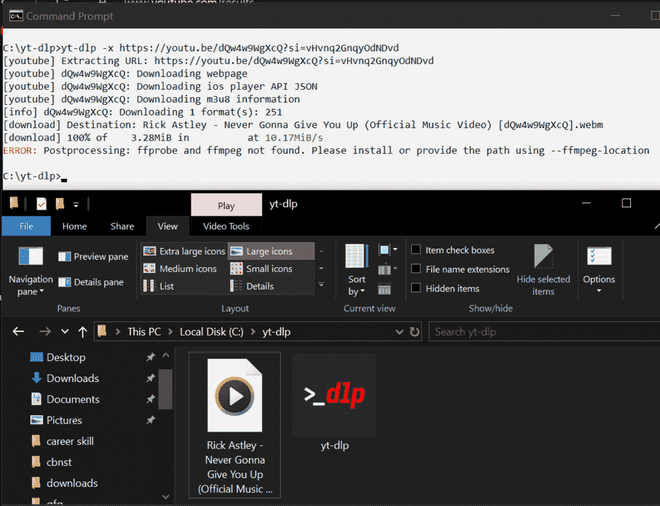Open the Navigation pane dropdown
Screen dimensions: 660x506
[31, 270]
